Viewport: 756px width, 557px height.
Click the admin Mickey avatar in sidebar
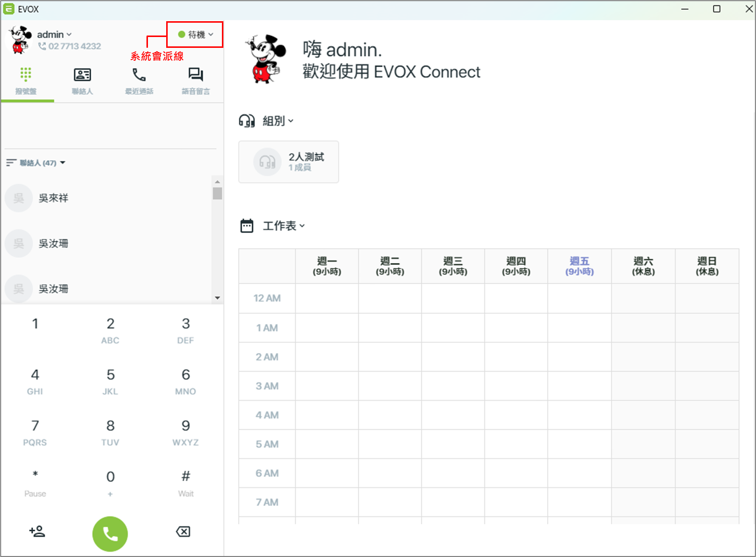click(19, 40)
